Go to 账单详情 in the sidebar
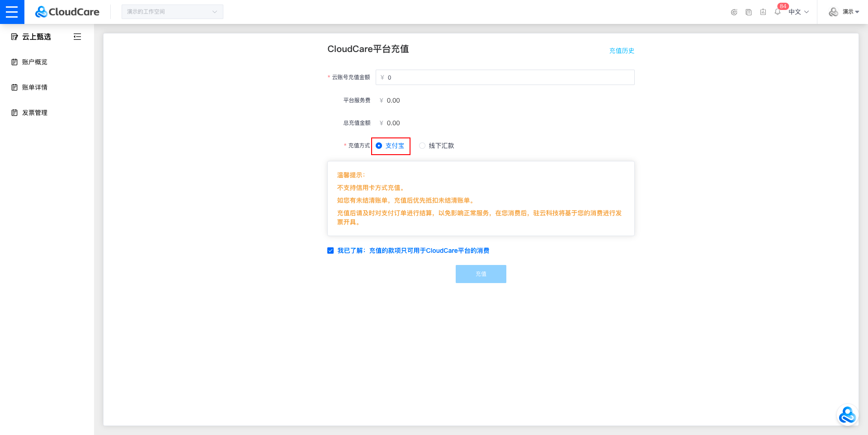The height and width of the screenshot is (435, 868). (35, 87)
